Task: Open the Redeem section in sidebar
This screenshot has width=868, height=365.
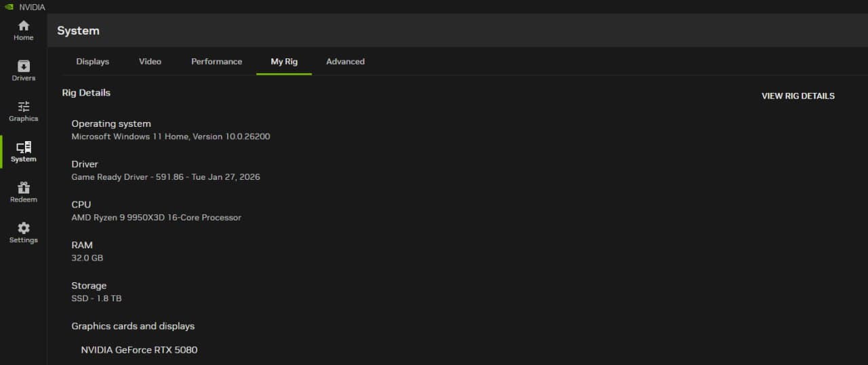Action: [x=23, y=193]
